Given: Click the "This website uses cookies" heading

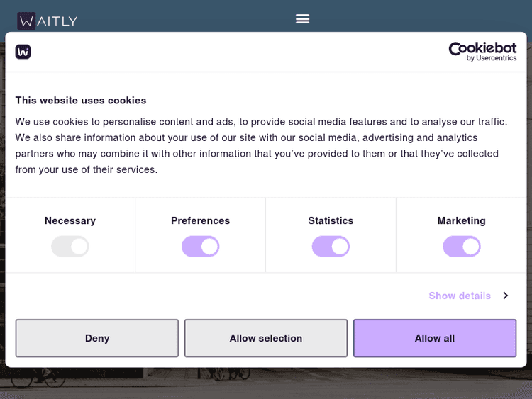Looking at the screenshot, I should click(x=81, y=101).
